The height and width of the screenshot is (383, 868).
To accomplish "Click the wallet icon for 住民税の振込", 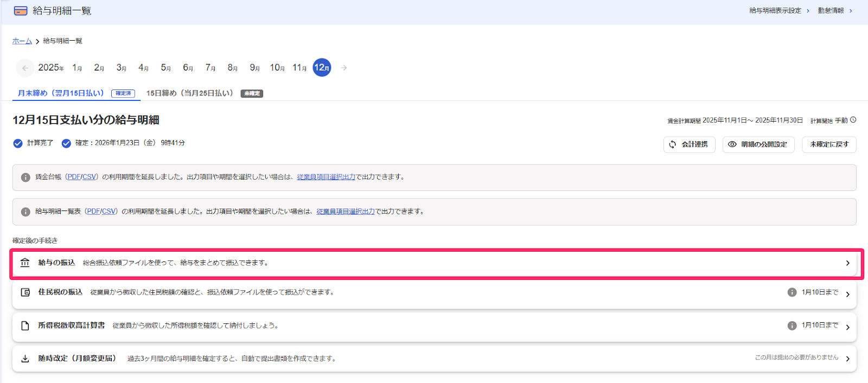I will [25, 292].
